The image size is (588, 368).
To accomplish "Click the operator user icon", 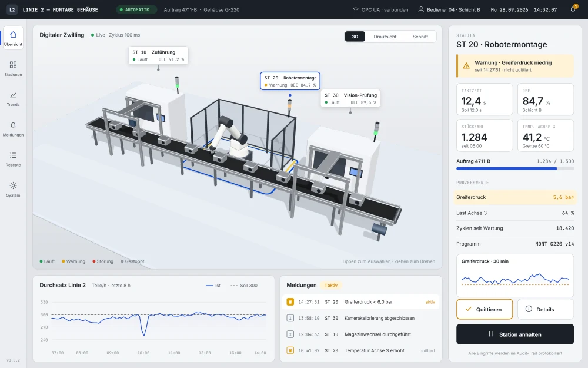I will [x=421, y=9].
